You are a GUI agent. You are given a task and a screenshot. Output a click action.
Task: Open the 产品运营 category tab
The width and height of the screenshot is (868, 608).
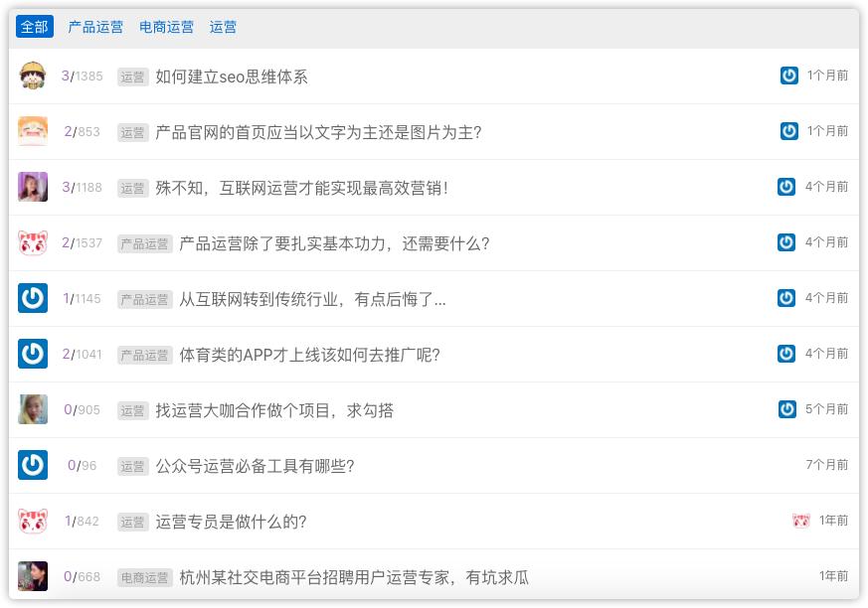click(x=93, y=27)
